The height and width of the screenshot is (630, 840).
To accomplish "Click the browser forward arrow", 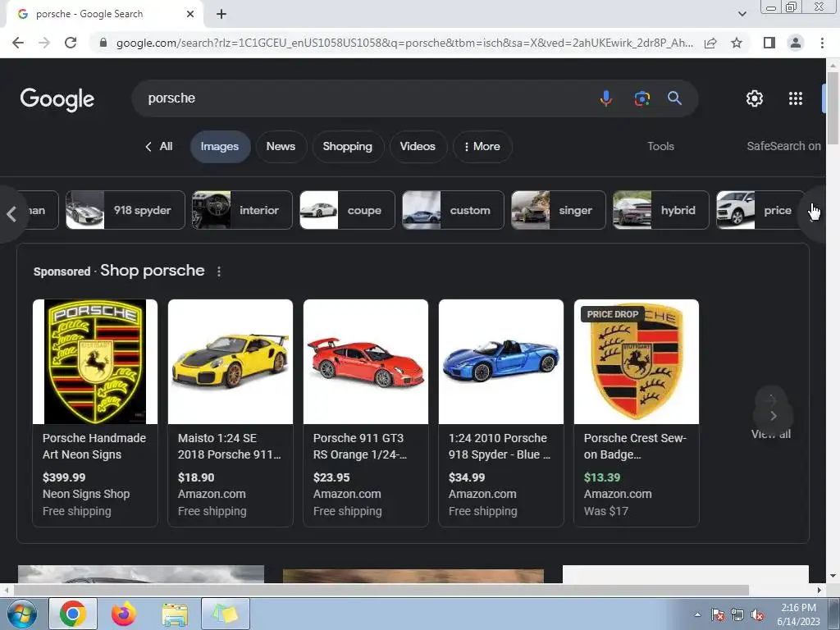I will 44,43.
